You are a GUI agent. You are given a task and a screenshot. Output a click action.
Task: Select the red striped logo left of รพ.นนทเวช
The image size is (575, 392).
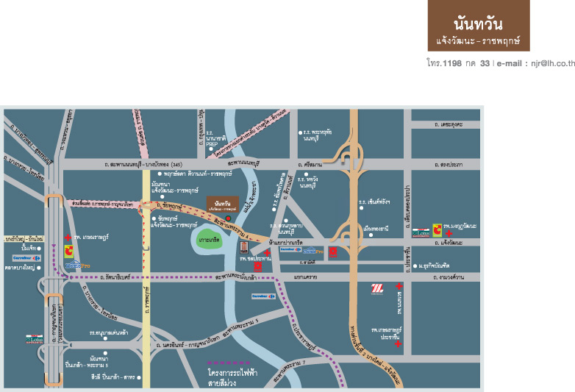click(378, 289)
